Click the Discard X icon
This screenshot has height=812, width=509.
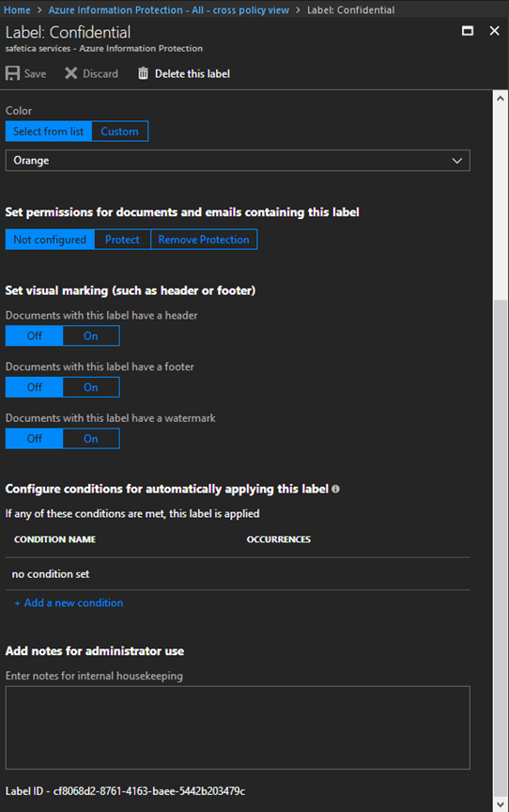click(x=70, y=73)
